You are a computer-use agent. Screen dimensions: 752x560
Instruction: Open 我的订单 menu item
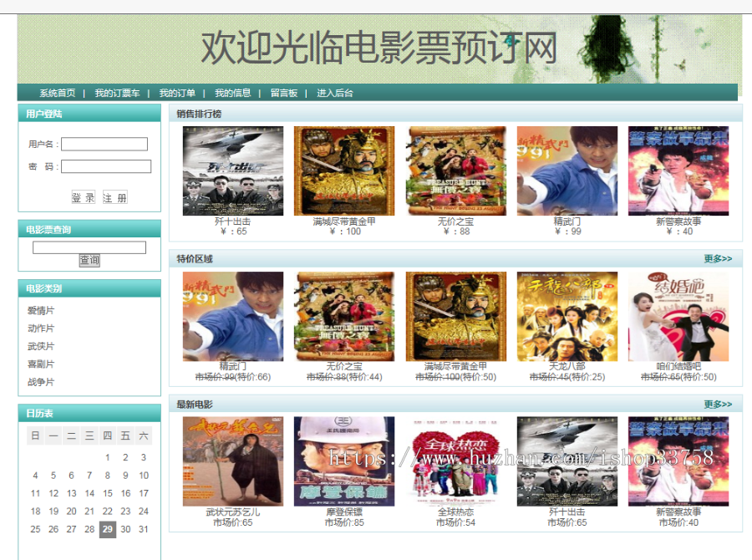coord(177,93)
